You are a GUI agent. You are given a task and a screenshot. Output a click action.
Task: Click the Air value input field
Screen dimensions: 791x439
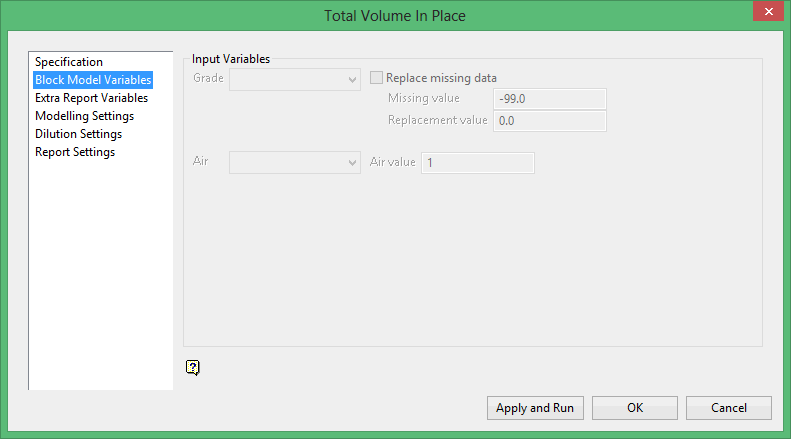click(478, 162)
